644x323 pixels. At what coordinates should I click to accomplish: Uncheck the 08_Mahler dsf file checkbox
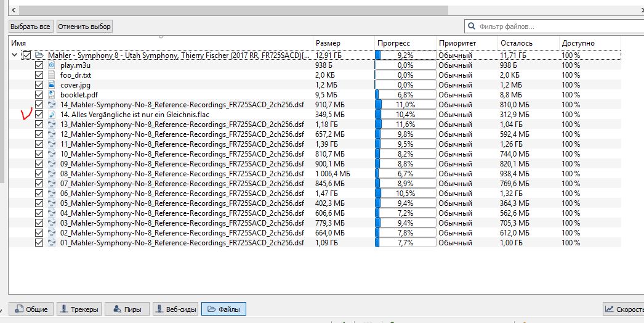(x=39, y=174)
